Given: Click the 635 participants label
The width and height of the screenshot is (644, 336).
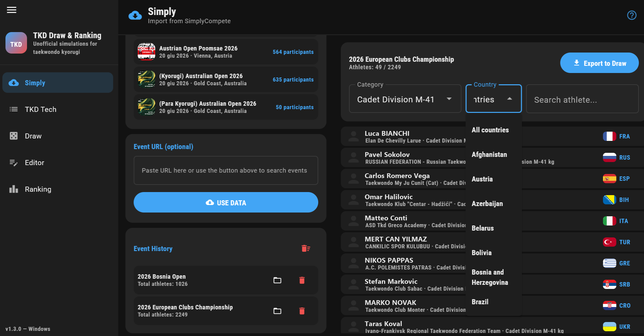Looking at the screenshot, I should pos(293,79).
